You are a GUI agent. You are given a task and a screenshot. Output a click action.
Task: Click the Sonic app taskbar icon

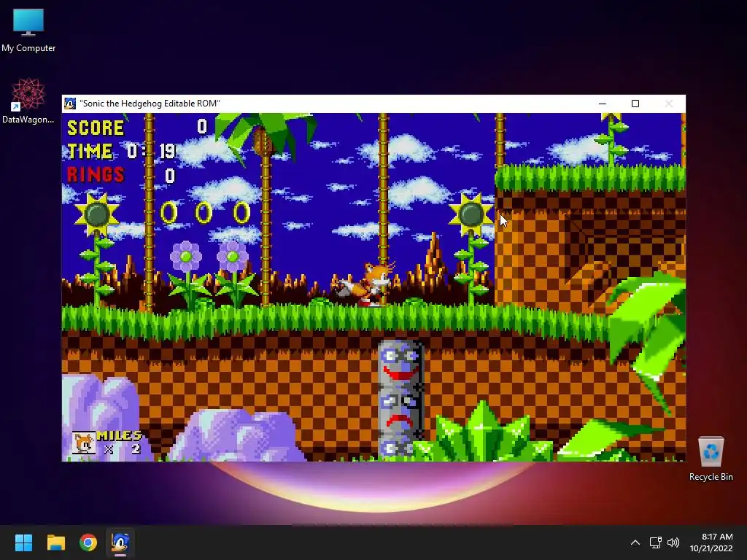pos(120,542)
